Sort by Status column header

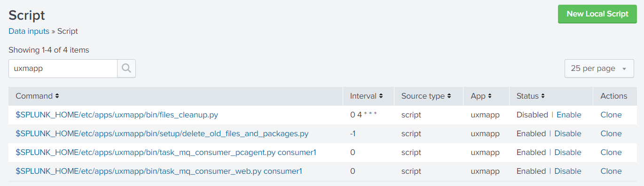530,96
